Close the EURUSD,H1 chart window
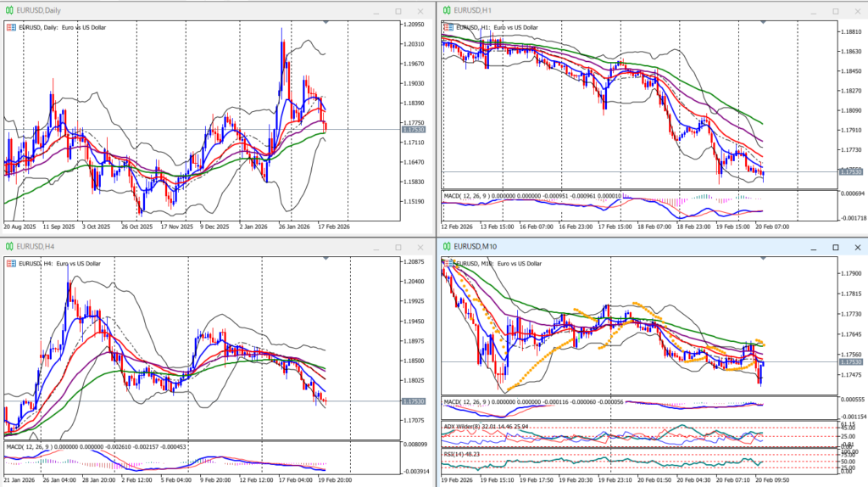868x487 pixels. (854, 10)
